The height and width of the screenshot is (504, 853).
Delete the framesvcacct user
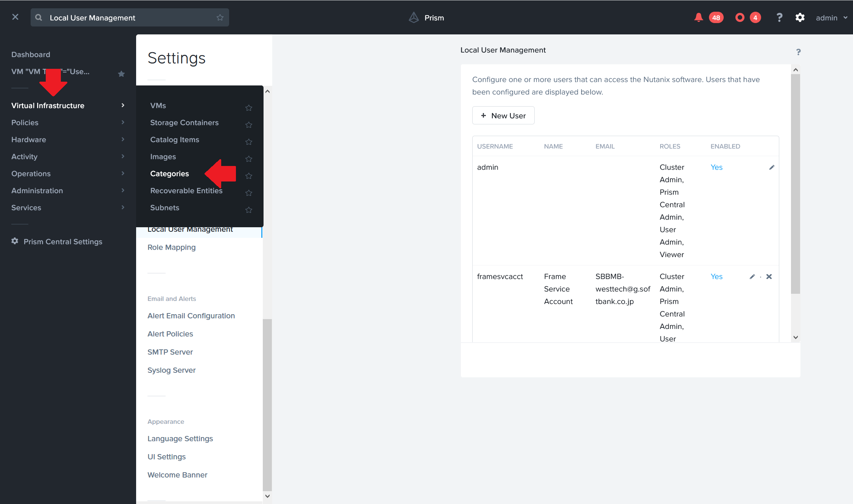click(x=769, y=276)
